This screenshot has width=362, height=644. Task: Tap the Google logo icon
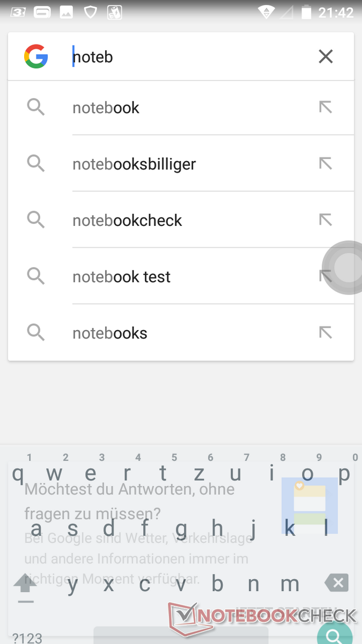point(36,56)
